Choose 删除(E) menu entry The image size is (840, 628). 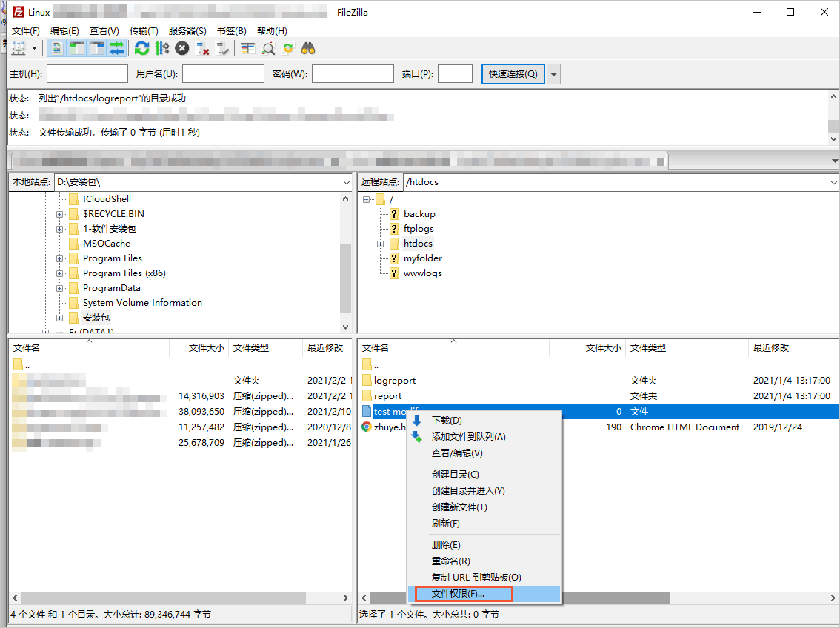484,545
